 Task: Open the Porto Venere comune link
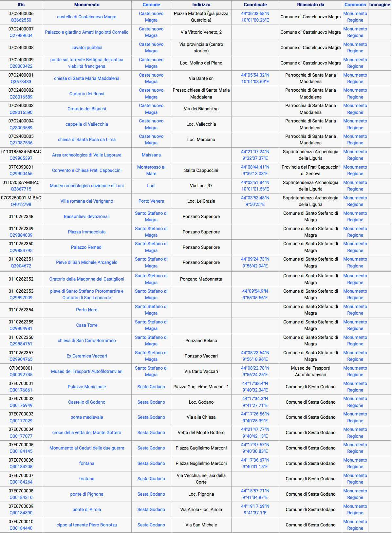[x=151, y=201]
